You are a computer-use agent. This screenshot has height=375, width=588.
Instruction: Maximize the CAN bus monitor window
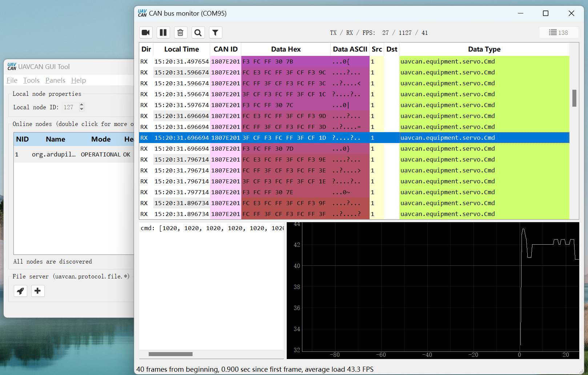pos(545,13)
